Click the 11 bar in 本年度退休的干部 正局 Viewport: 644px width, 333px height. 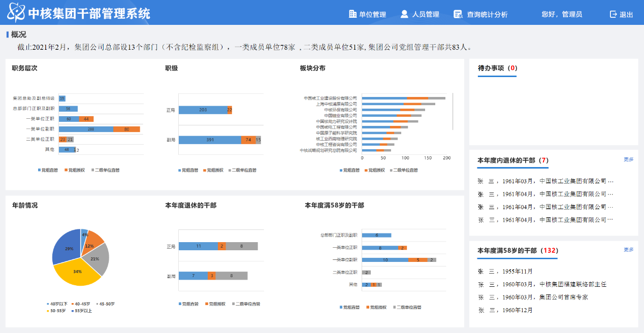coord(198,246)
